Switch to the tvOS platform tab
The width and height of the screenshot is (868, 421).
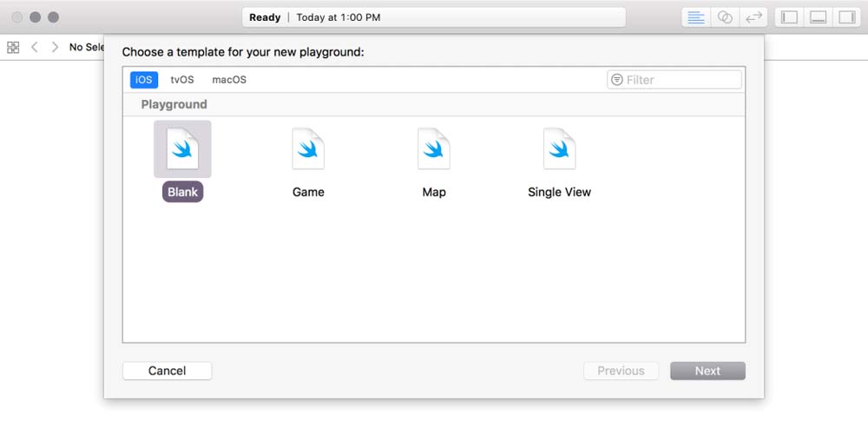click(182, 80)
